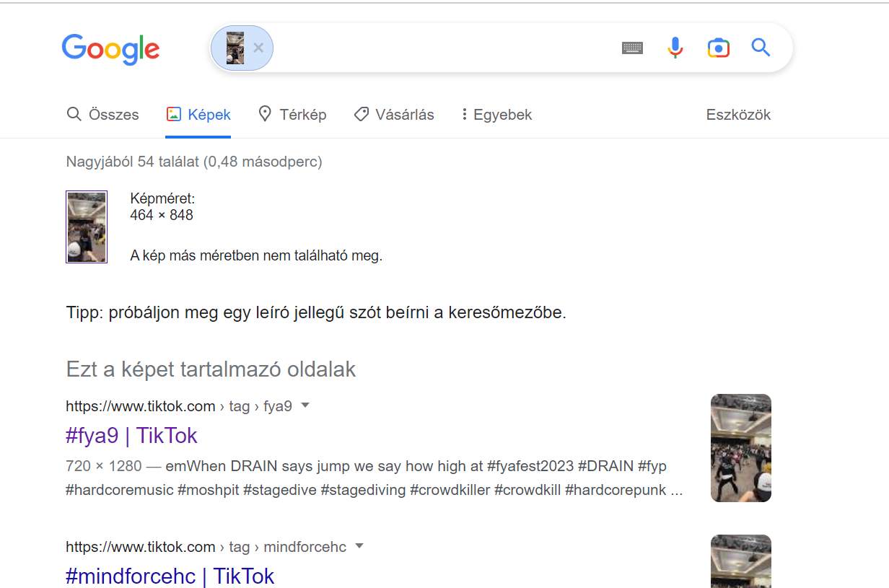This screenshot has width=889, height=588.
Task: Open the on-screen keyboard icon
Action: coord(632,48)
